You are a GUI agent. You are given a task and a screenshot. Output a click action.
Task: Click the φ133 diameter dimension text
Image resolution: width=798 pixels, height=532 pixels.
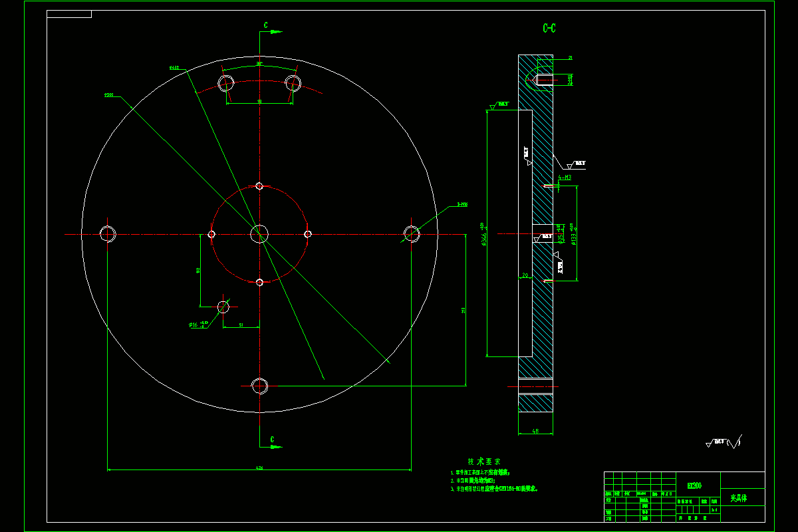573,233
